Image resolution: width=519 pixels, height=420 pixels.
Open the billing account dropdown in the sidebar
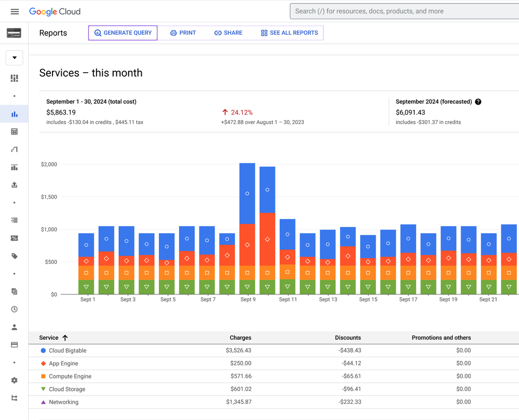pyautogui.click(x=14, y=58)
